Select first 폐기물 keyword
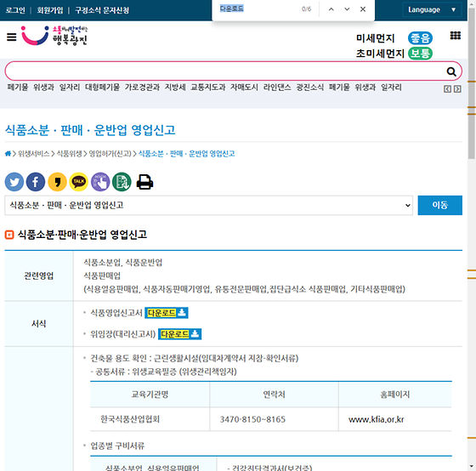Viewport: 476px width, 471px height. point(18,88)
